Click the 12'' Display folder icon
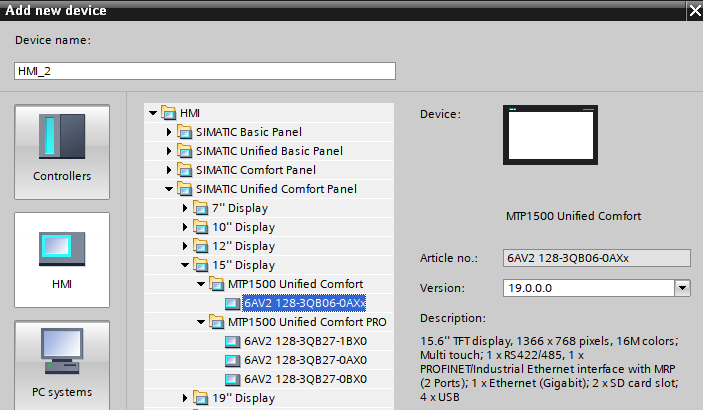 coord(200,246)
